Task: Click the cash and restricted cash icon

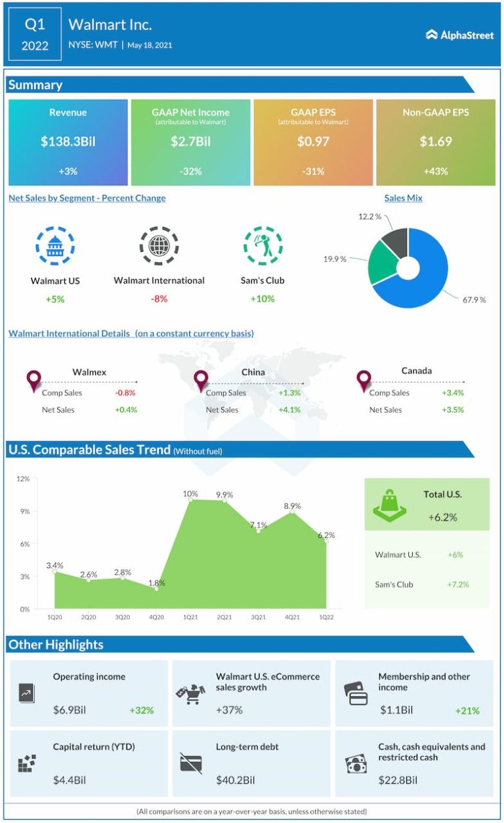Action: (356, 764)
